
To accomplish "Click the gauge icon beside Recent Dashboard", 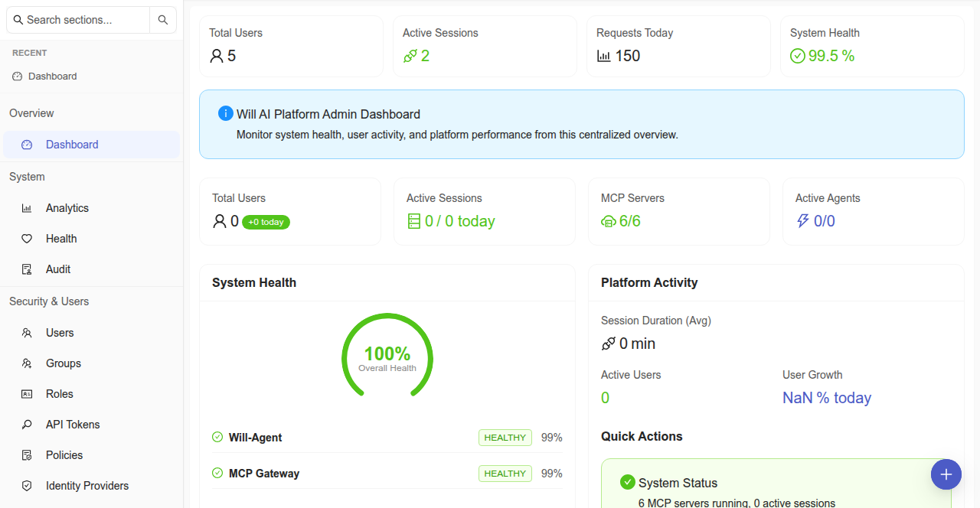I will pos(18,77).
